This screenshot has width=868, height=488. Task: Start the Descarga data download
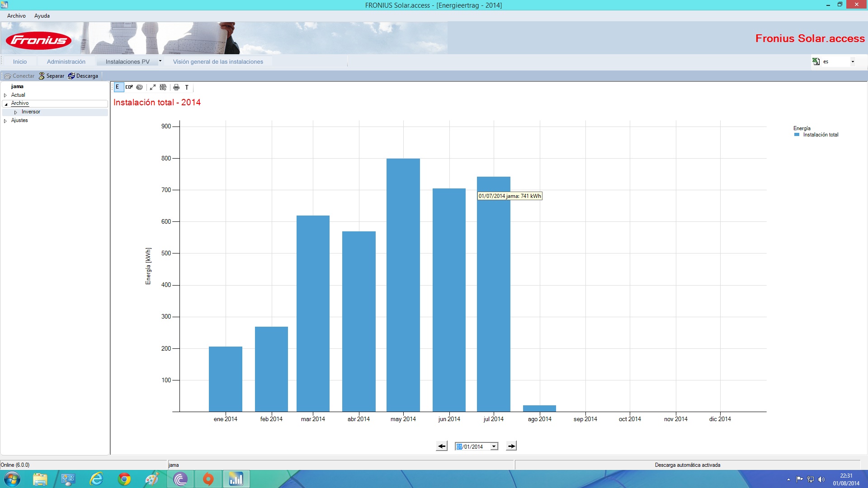click(83, 76)
